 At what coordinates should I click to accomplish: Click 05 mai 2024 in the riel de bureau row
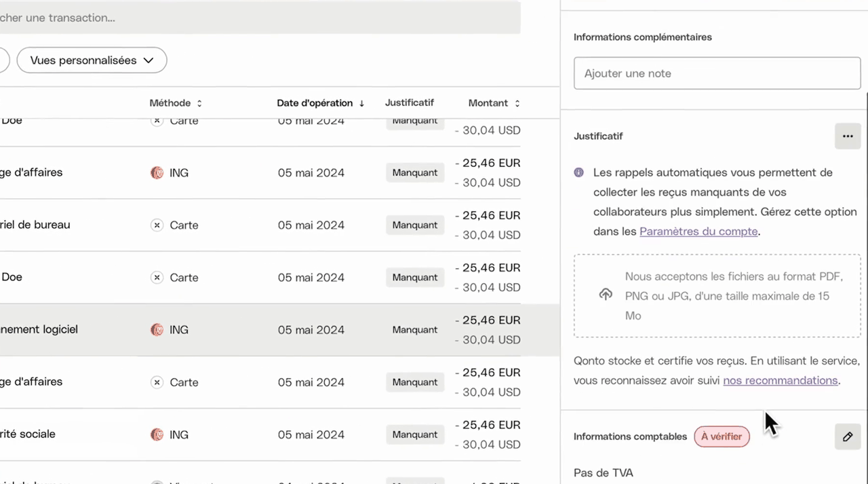pyautogui.click(x=311, y=225)
